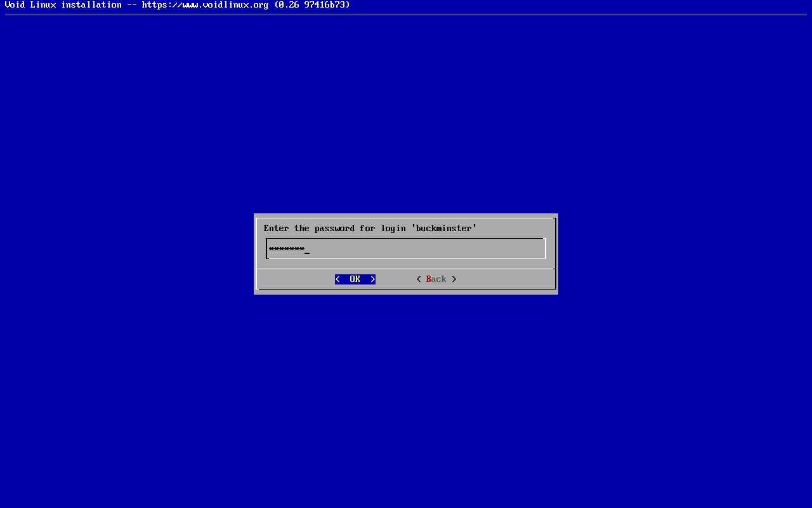Click the 'Void Linux installation' header title
Screen dimensions: 812x508
pyautogui.click(x=63, y=5)
